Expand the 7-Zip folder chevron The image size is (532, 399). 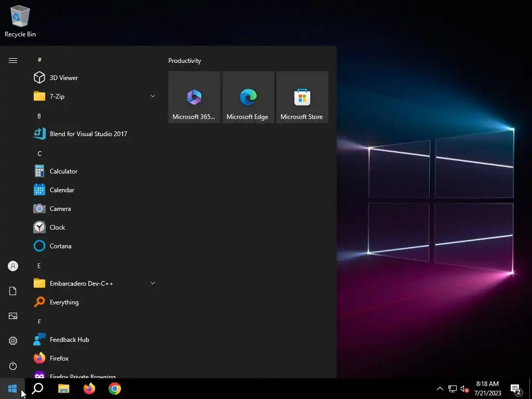point(153,96)
